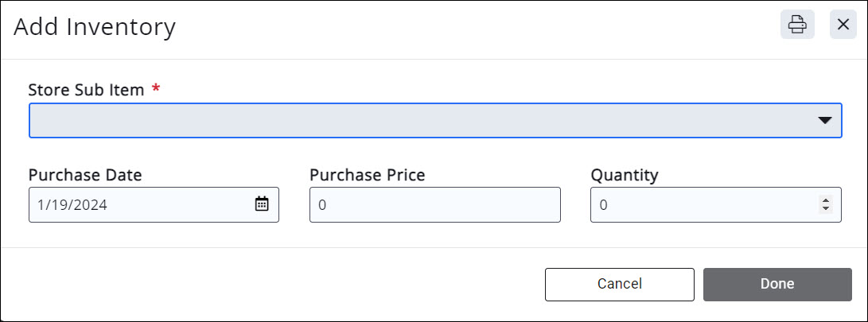The height and width of the screenshot is (322, 868).
Task: Click the Store Sub Item label
Action: (x=86, y=90)
